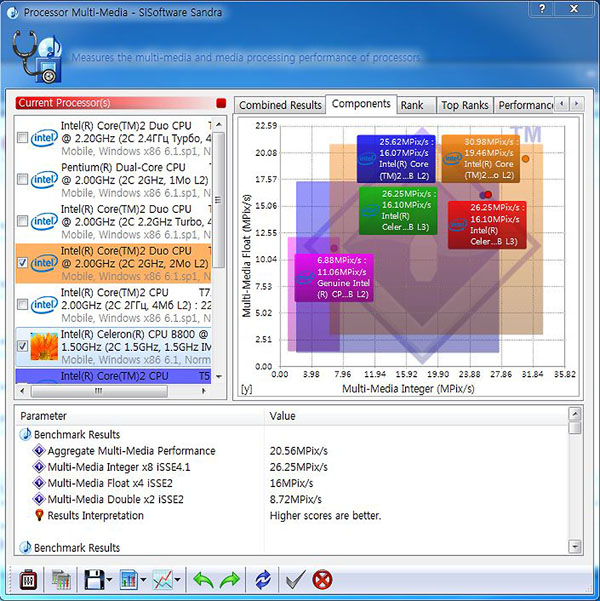
Task: Open dropdown arrow next to line graph icon
Action: (178, 580)
